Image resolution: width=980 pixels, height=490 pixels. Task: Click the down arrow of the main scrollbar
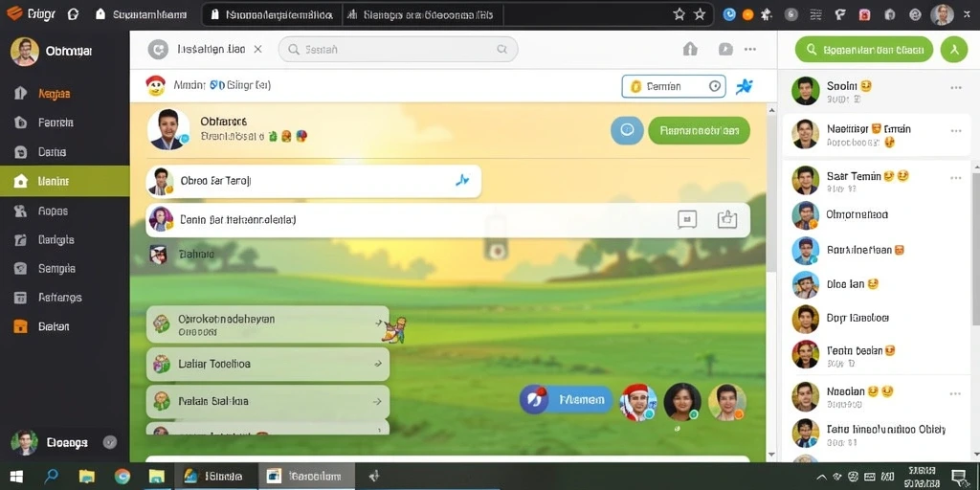pos(770,455)
